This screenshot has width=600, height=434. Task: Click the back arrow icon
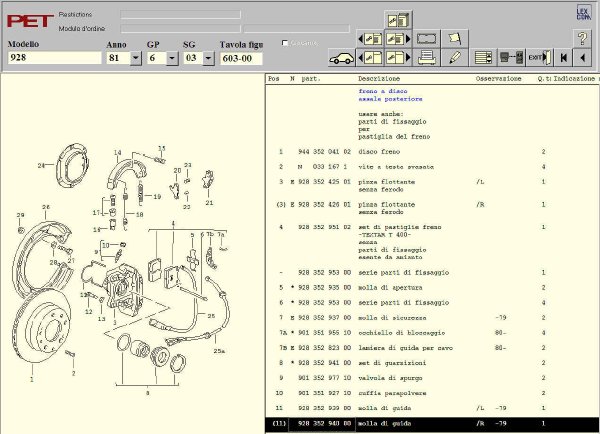tap(582, 58)
